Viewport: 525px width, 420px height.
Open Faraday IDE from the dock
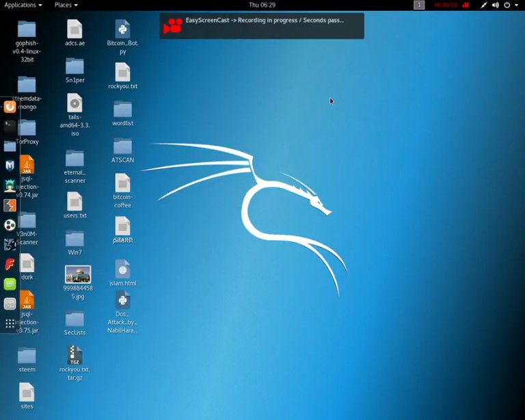[10, 264]
